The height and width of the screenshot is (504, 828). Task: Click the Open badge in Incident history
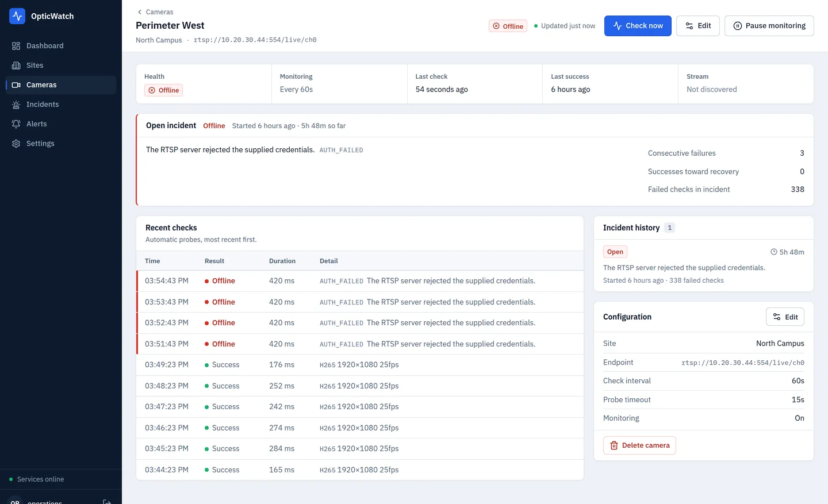click(615, 252)
